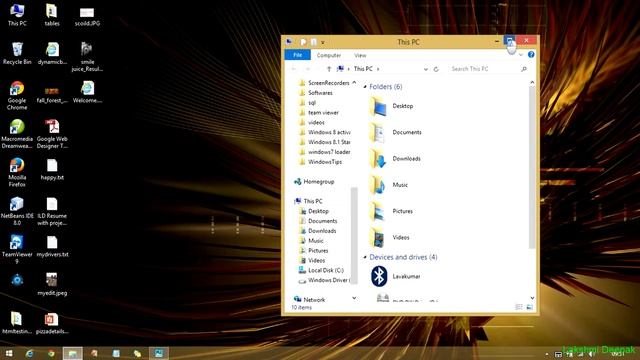Expand the ribbon chevron
Screen dimensions: 640x360
[521, 55]
